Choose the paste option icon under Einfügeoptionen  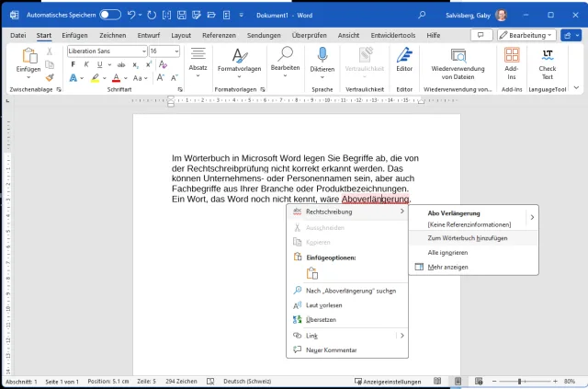click(311, 273)
